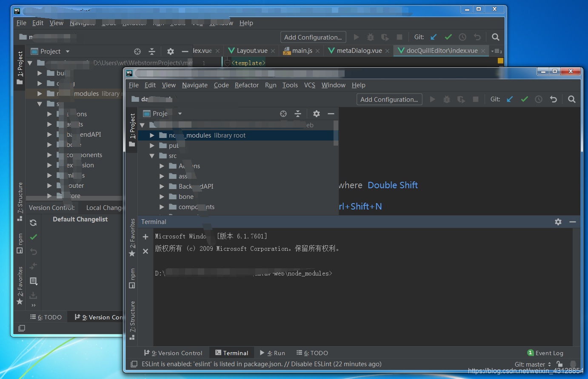588x379 pixels.
Task: Commit via green Git checkmark, front window
Action: [x=525, y=99]
